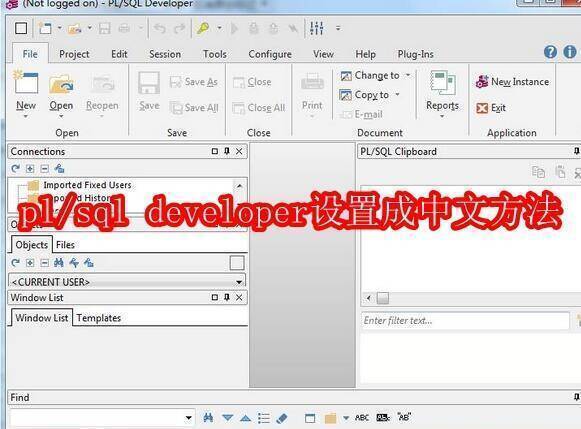Click the large New ribbon button

[x=26, y=93]
